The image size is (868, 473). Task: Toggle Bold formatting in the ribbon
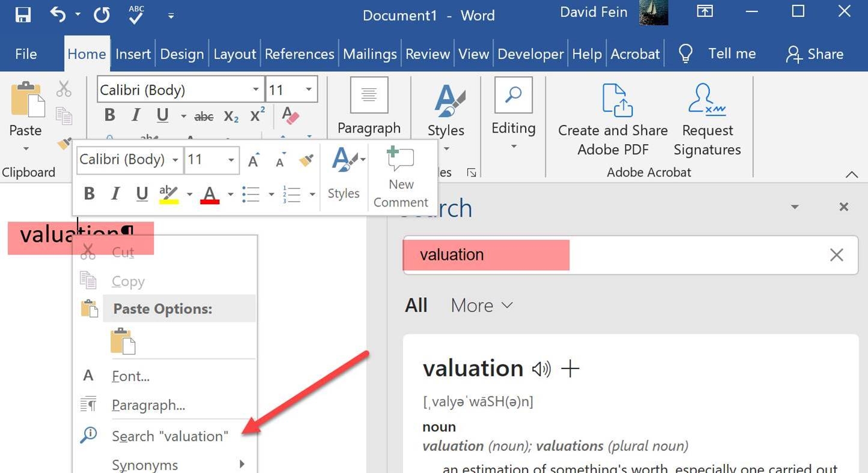click(x=109, y=115)
